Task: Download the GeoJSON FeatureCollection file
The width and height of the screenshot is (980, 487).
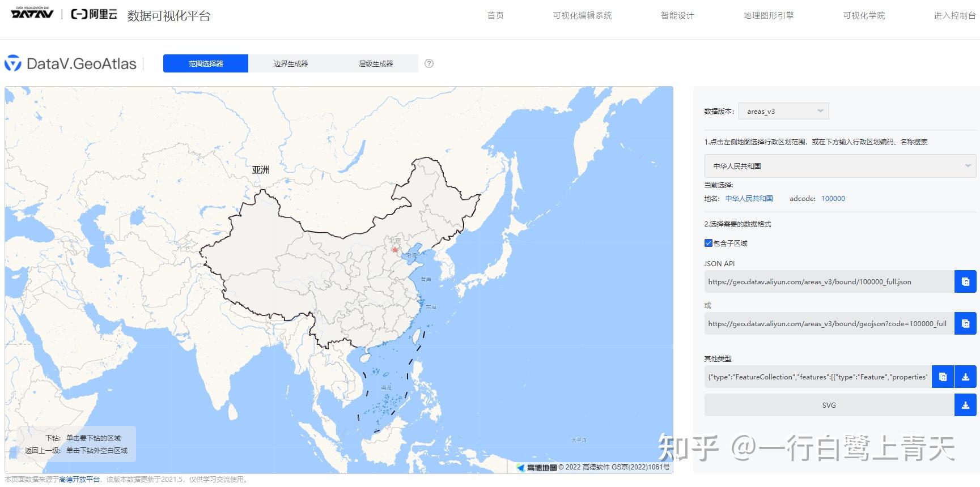Action: [x=965, y=377]
